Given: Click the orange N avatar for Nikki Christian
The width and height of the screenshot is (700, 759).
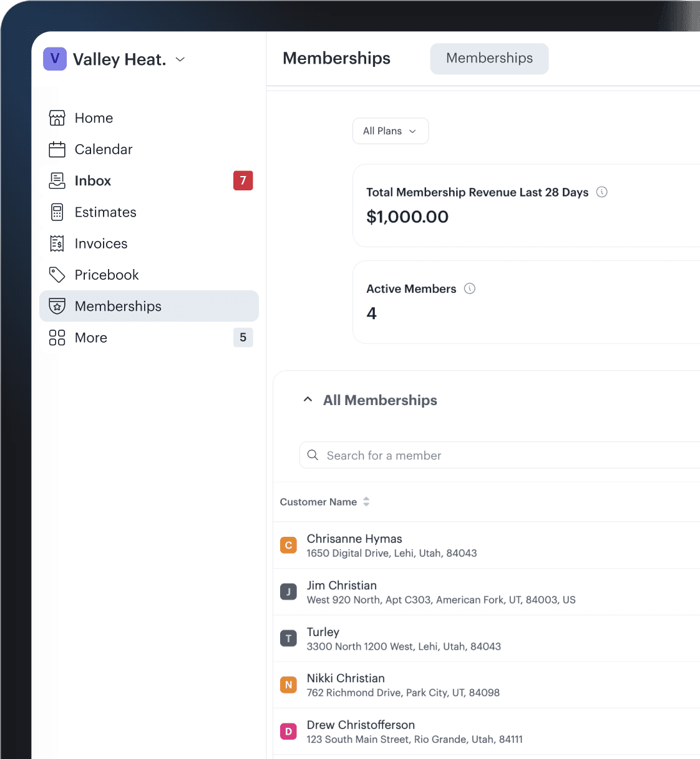Looking at the screenshot, I should (x=288, y=685).
